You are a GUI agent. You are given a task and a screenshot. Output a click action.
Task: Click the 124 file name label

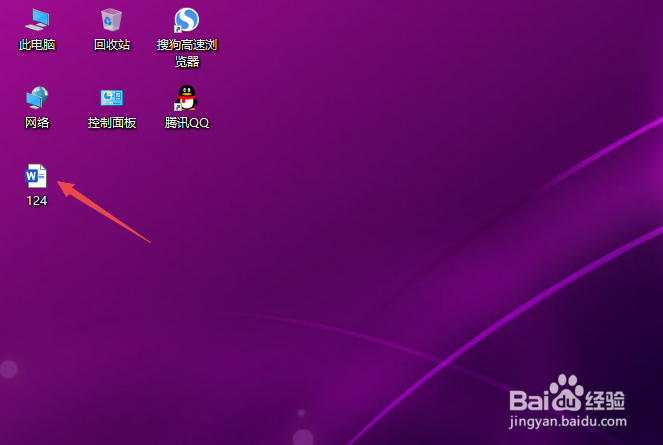pyautogui.click(x=37, y=201)
